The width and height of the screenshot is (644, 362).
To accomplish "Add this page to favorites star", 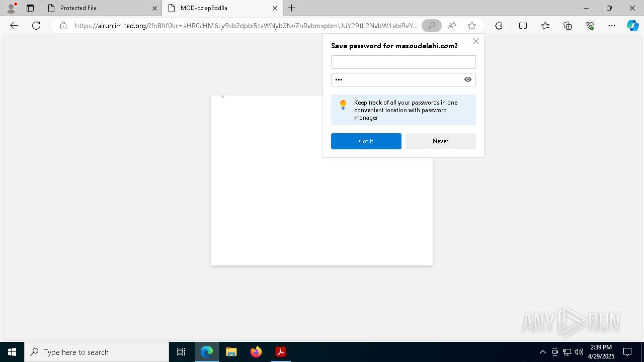I will pos(471,26).
